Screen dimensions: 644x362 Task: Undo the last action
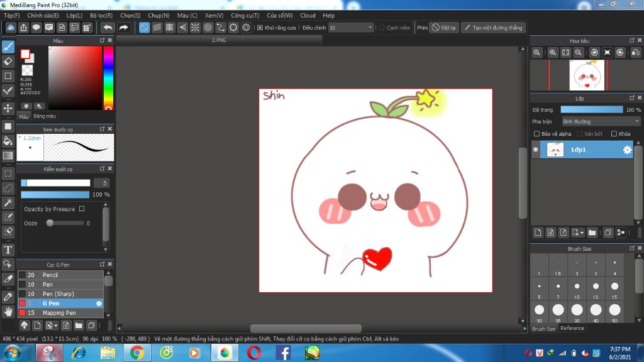[x=108, y=28]
